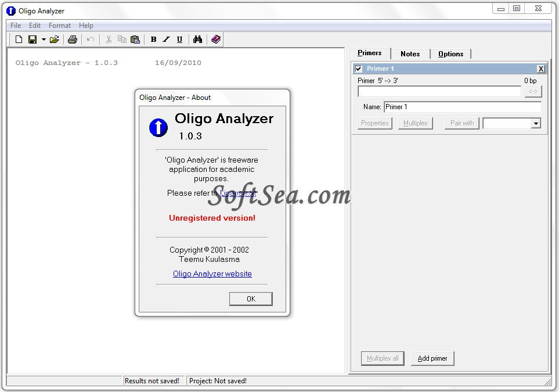Viewport: 559px width, 392px height.
Task: Cut selection with the scissors icon
Action: (109, 39)
